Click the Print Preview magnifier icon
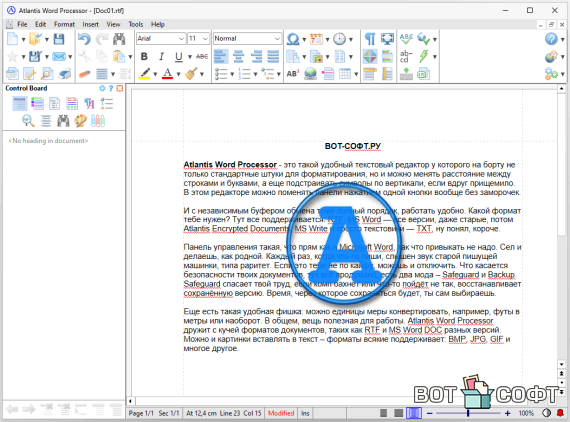Image resolution: width=570 pixels, height=422 pixels. coord(47,74)
